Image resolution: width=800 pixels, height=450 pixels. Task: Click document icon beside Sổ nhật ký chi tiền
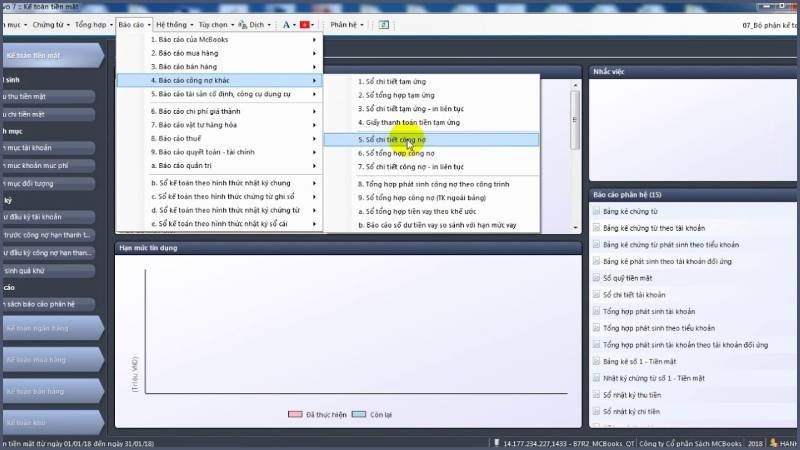[x=596, y=411]
